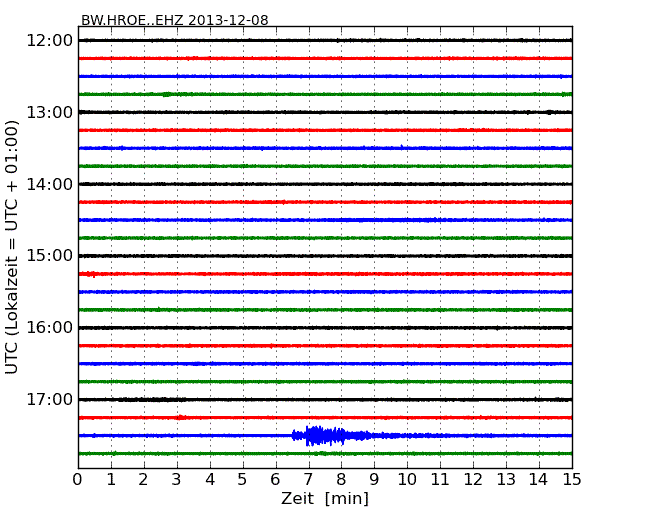Select the 17:00 y-axis time label
650x520 pixels.
pos(50,399)
